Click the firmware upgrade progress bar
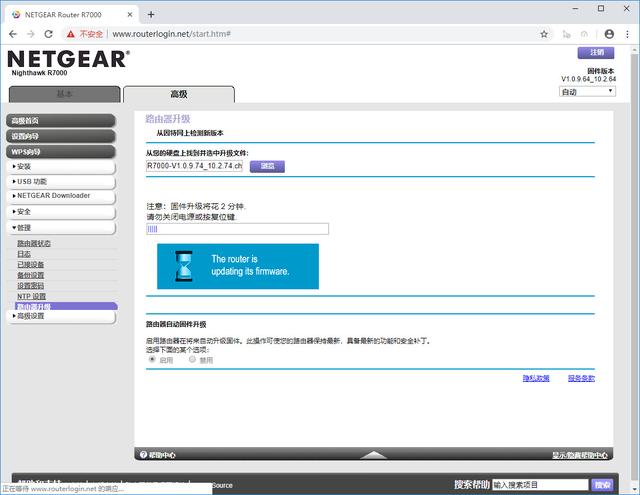The image size is (640, 495). [x=237, y=229]
